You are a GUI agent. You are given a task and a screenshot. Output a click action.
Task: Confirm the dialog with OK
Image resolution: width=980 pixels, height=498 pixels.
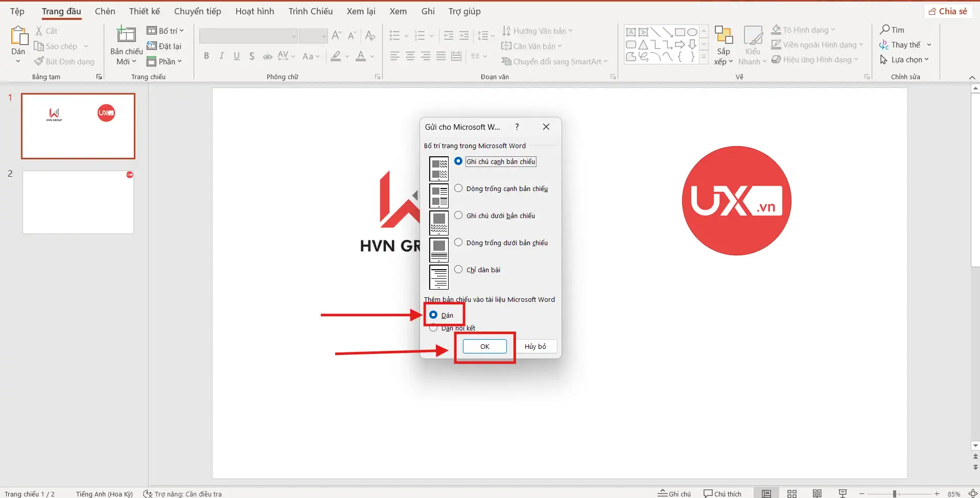click(484, 346)
